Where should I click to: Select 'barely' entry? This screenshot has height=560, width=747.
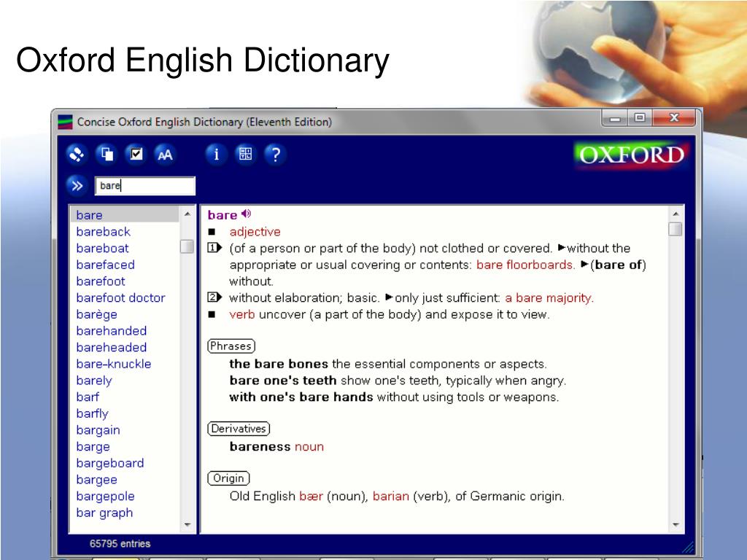pos(94,381)
